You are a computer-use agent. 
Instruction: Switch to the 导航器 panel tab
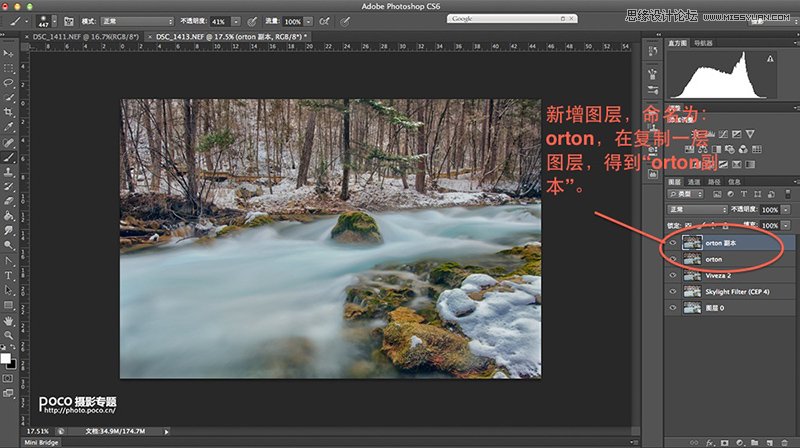[x=704, y=43]
